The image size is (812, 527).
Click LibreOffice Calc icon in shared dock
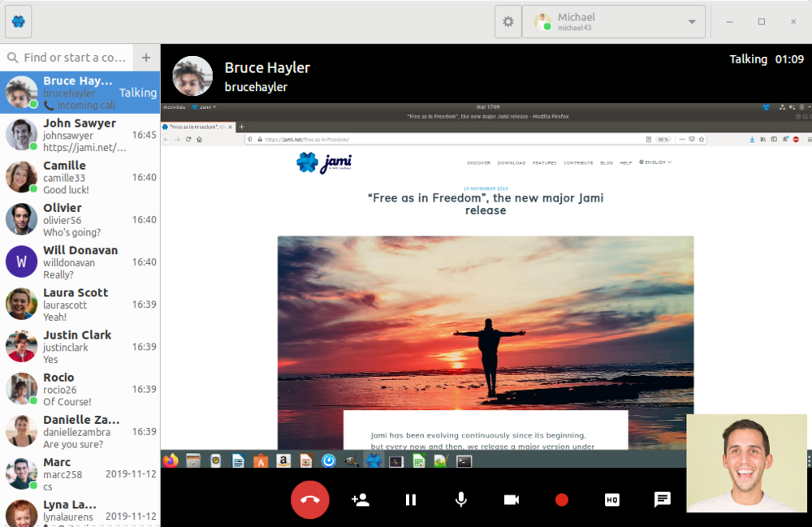[x=418, y=460]
